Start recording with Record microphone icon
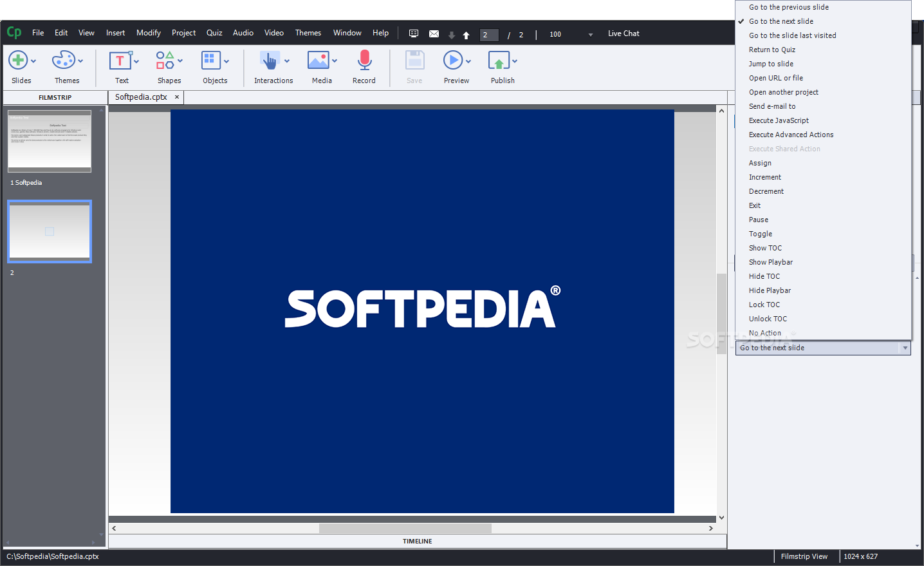Viewport: 924px width, 566px height. point(364,61)
